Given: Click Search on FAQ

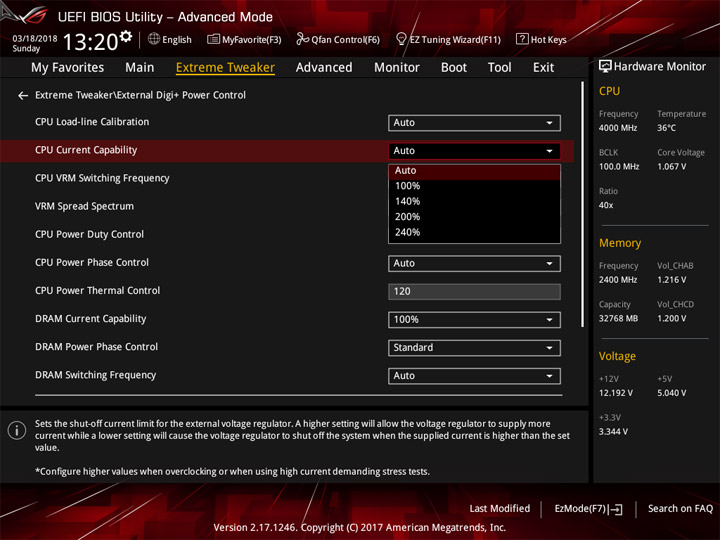Looking at the screenshot, I should (x=680, y=509).
